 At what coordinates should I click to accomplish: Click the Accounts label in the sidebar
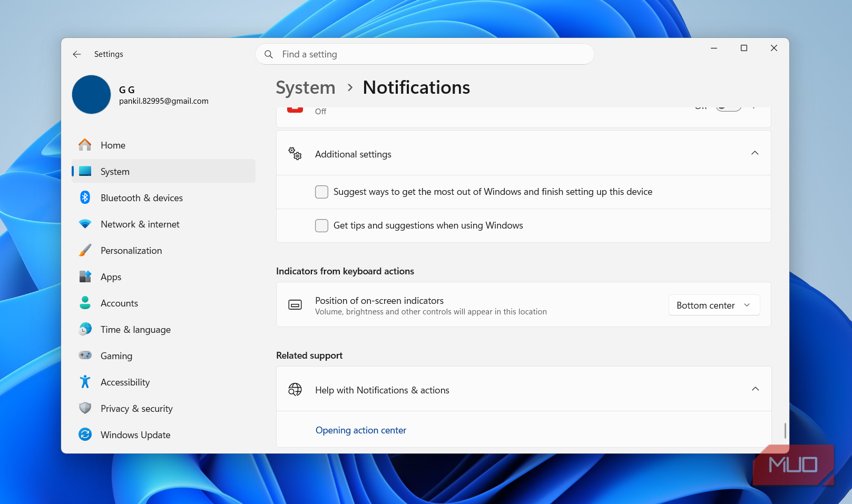pos(119,303)
